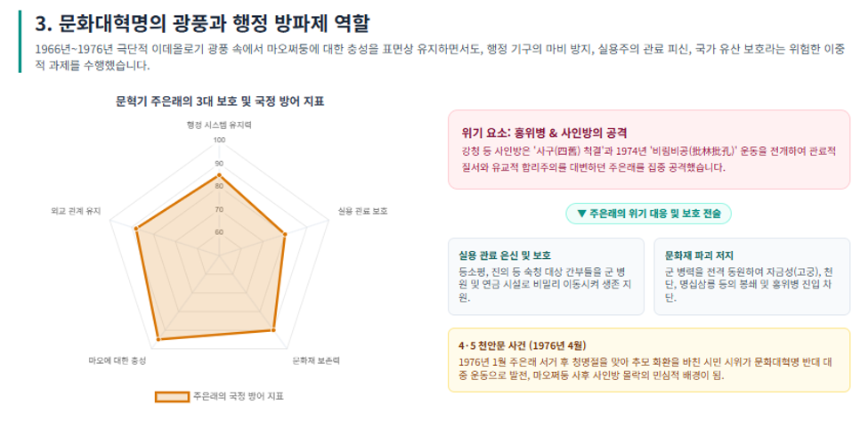This screenshot has width=868, height=421.
Task: Click the 100 tick label on radar axis
Action: [x=219, y=141]
